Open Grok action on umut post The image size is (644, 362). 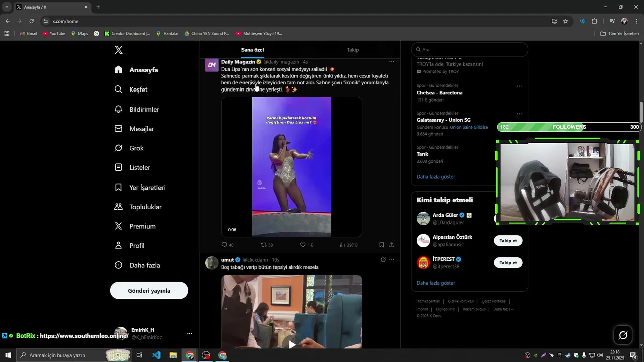pos(383,260)
